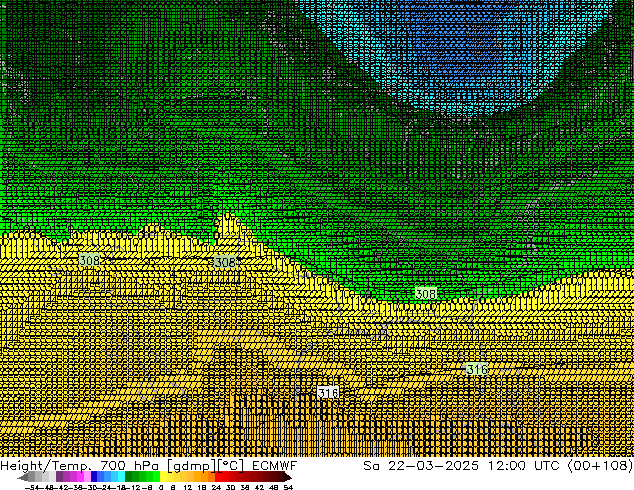This screenshot has height=490, width=634.
Task: Click the ECMWF model label
Action: point(274,466)
